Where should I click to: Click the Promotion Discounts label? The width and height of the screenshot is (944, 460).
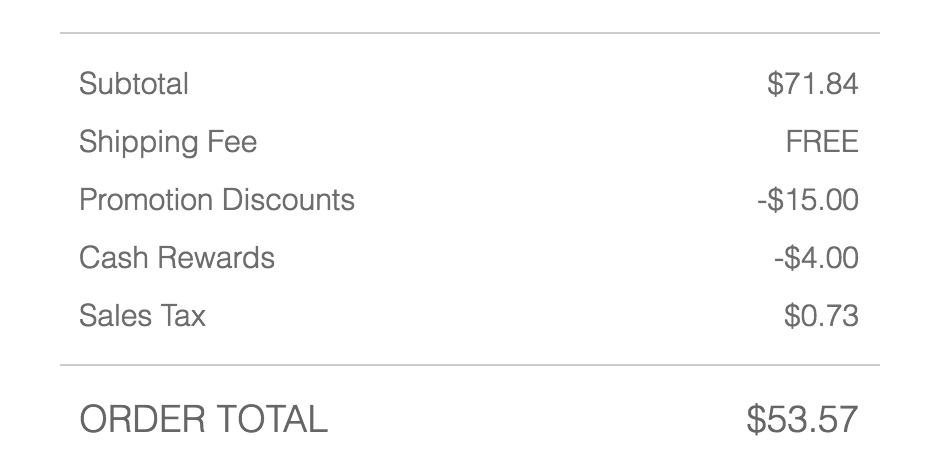click(x=216, y=200)
